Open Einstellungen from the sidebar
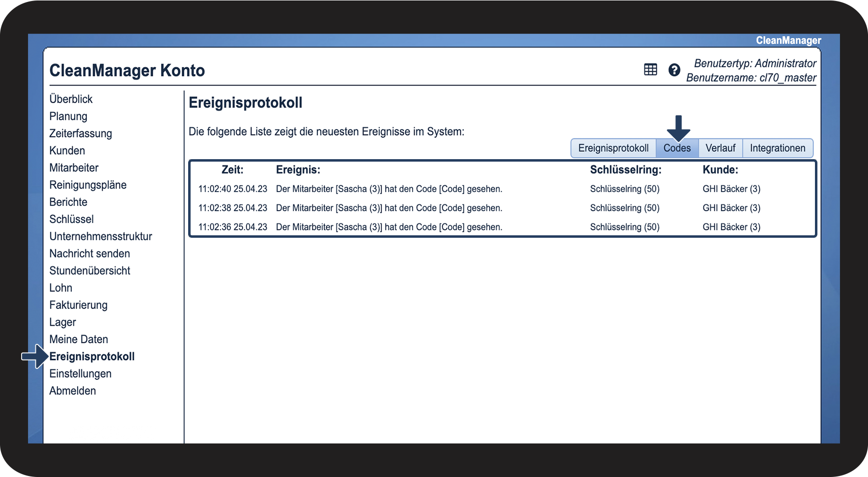Screen dimensions: 868x477 tap(81, 374)
